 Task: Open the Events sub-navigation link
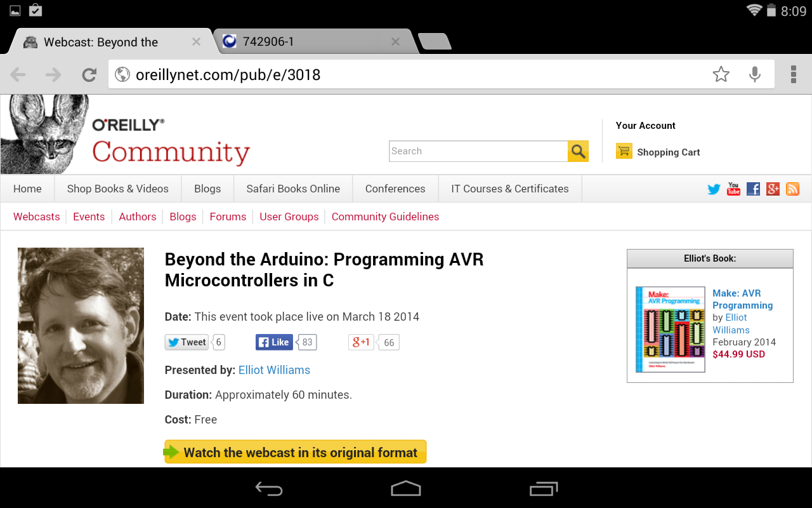(89, 217)
